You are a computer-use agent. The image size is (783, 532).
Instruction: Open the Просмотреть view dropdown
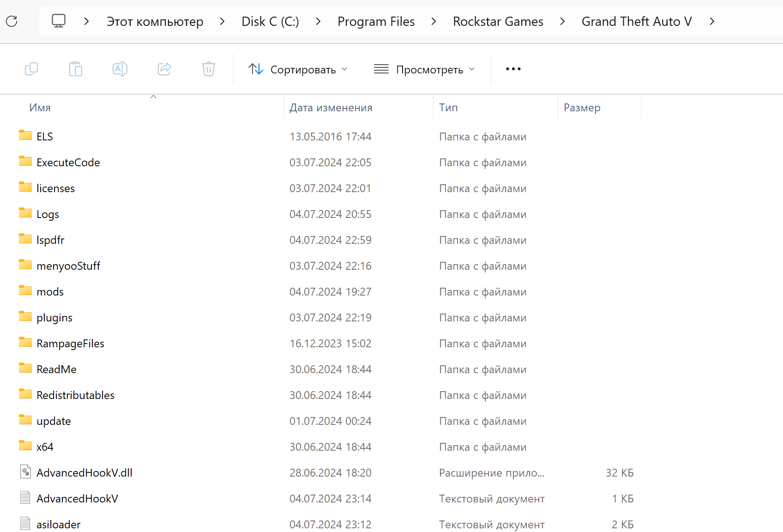coord(424,69)
